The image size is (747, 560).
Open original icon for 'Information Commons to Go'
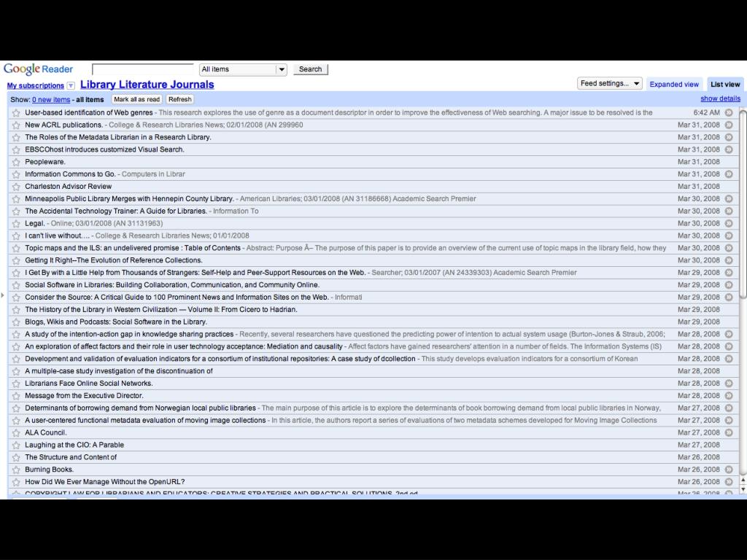pyautogui.click(x=729, y=174)
